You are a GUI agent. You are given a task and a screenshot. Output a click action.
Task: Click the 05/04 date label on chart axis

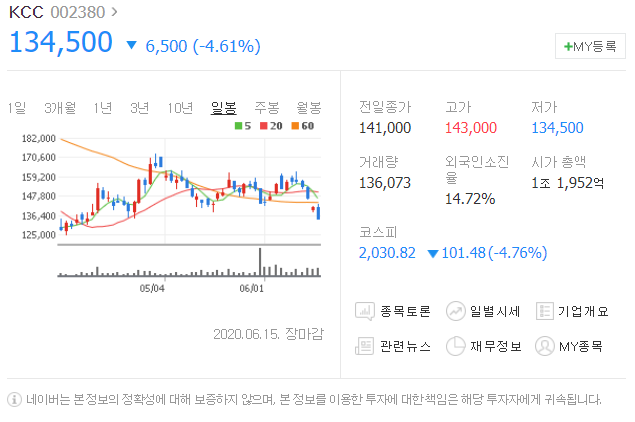[x=152, y=288]
